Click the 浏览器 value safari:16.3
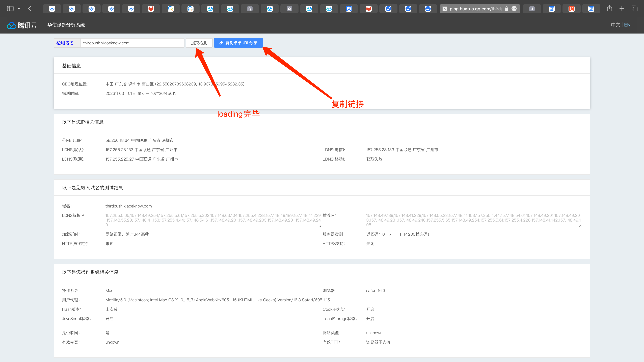The width and height of the screenshot is (644, 362). pyautogui.click(x=375, y=291)
